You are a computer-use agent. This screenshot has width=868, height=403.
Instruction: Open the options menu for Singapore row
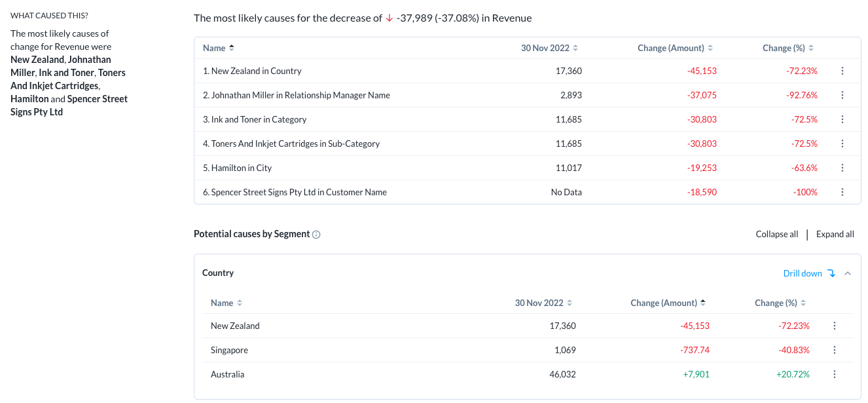pyautogui.click(x=835, y=350)
